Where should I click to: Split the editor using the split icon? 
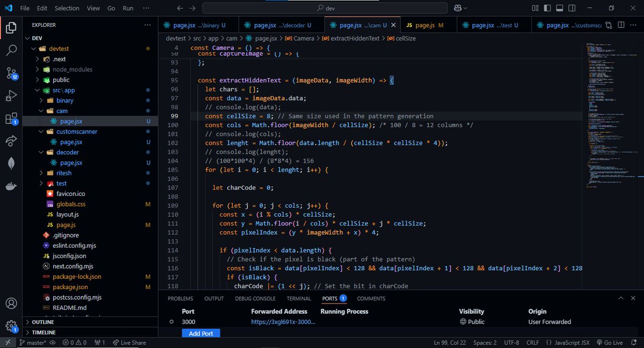(621, 25)
